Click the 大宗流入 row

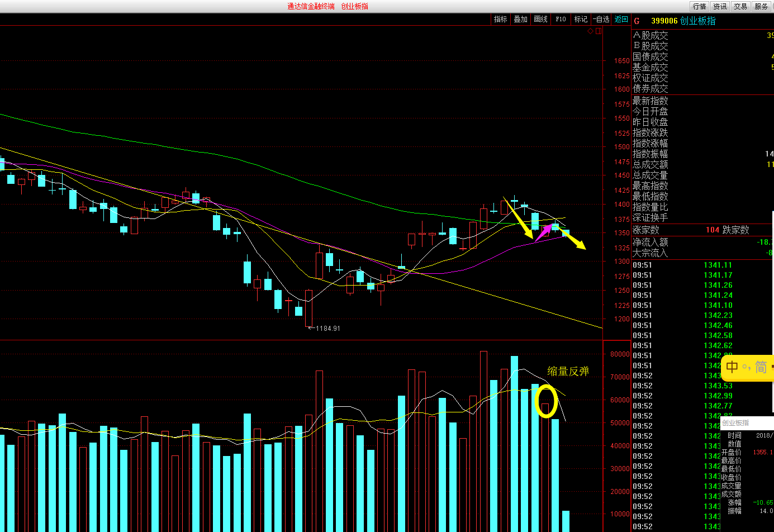tap(703, 253)
